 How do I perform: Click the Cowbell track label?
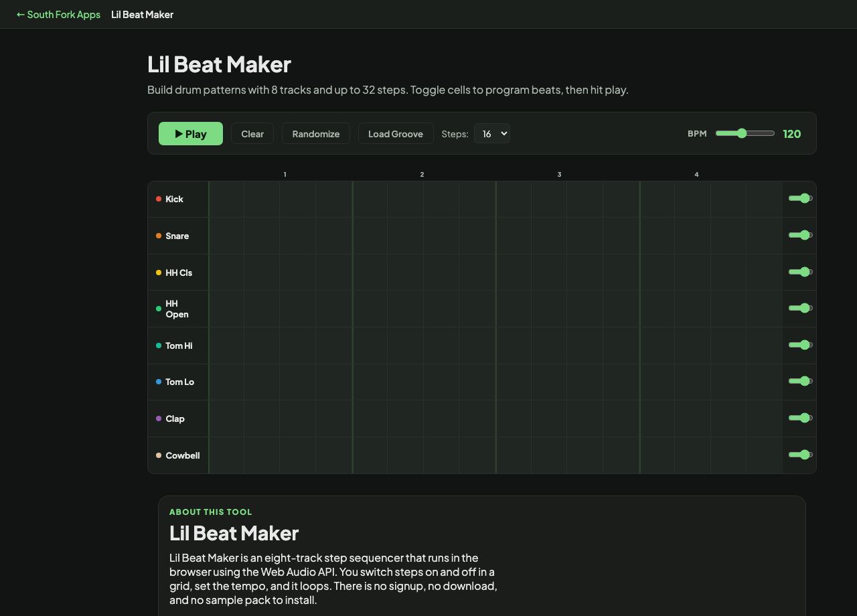[183, 455]
